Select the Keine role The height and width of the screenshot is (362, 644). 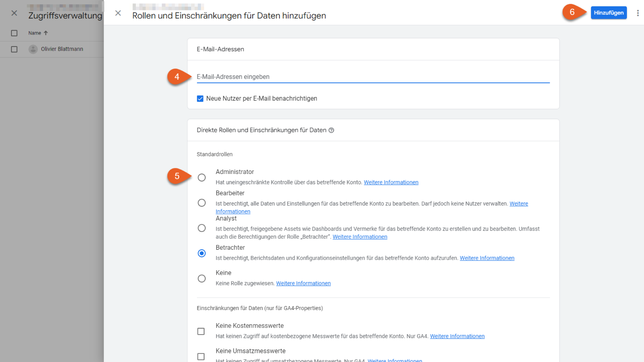[202, 279]
